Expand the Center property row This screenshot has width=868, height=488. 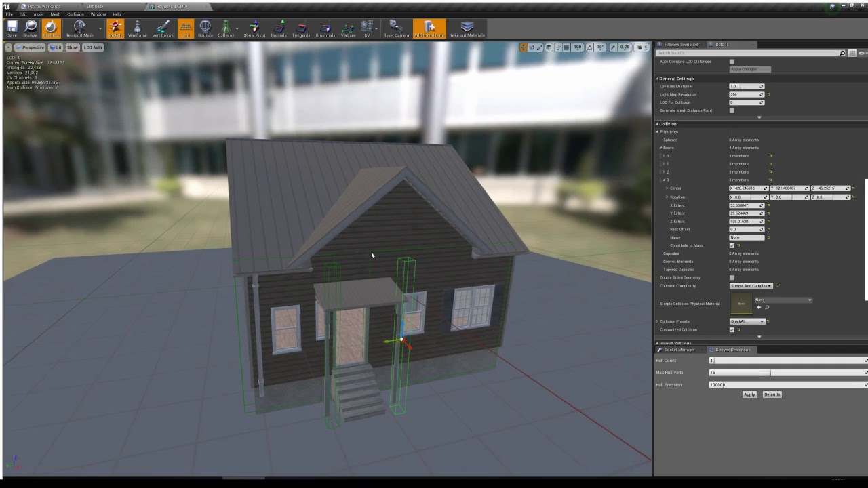tap(667, 188)
